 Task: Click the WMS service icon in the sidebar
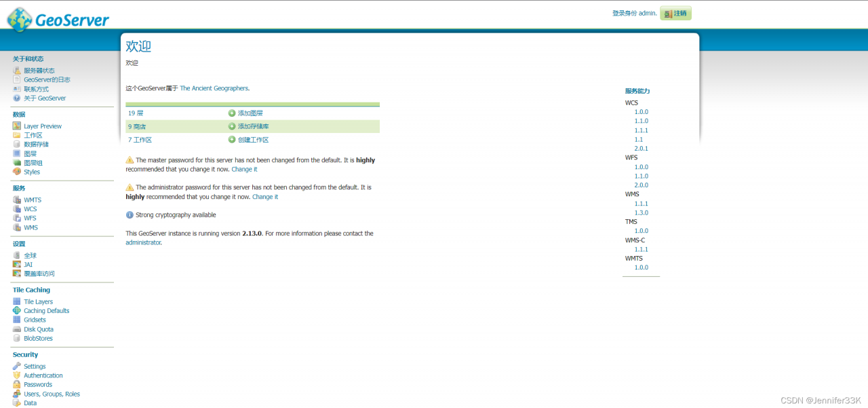[17, 227]
